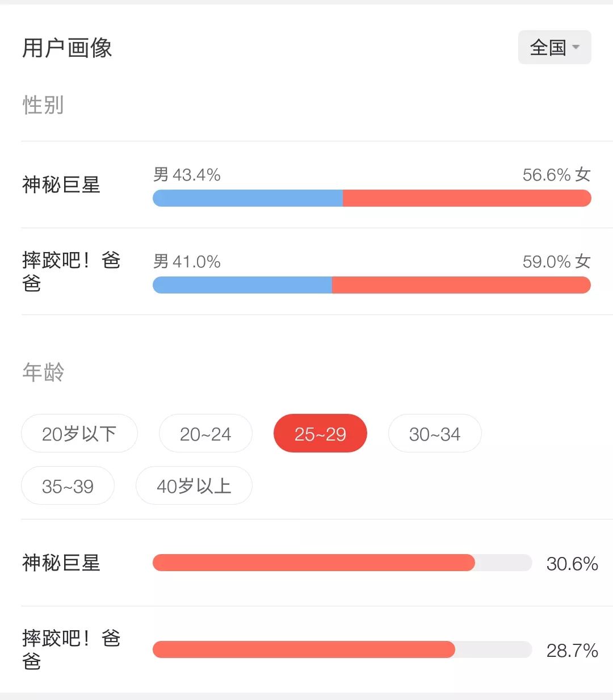The height and width of the screenshot is (700, 613).
Task: Click the red female bar for 摔跤吧！爸爸
Action: click(461, 285)
